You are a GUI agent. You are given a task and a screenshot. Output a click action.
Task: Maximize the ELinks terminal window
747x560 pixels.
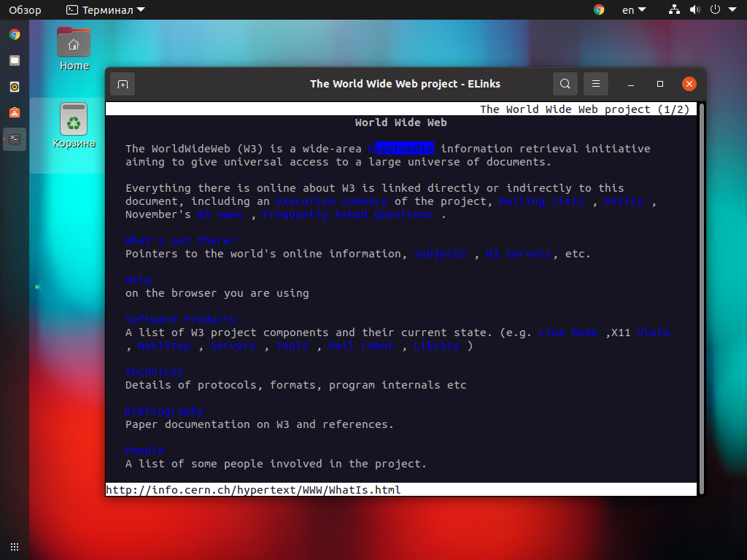click(x=659, y=85)
